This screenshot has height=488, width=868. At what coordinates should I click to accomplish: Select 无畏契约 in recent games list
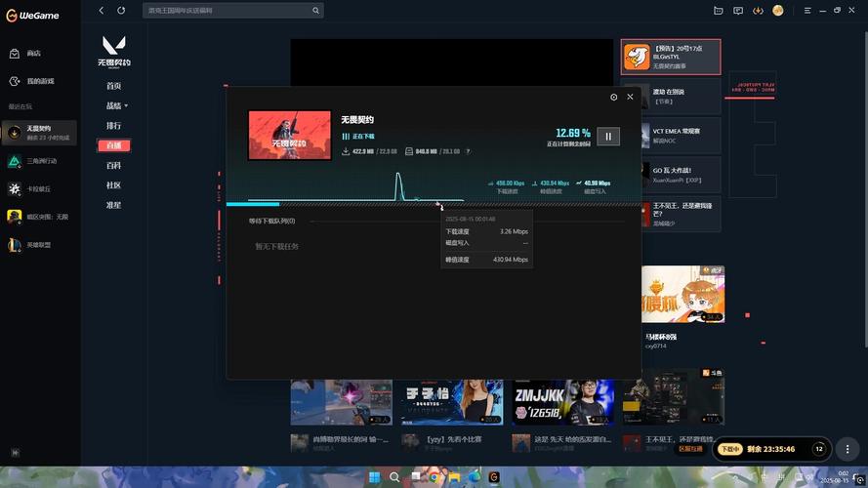pyautogui.click(x=39, y=133)
